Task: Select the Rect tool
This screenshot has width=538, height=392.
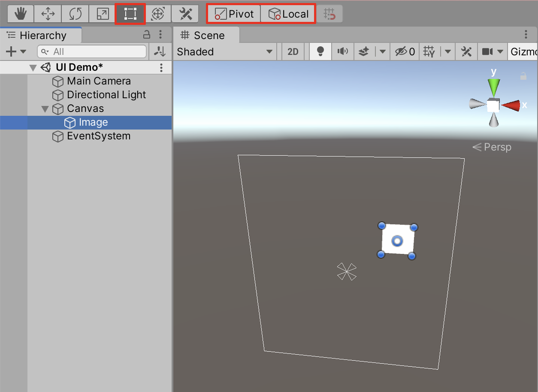Action: (x=130, y=14)
